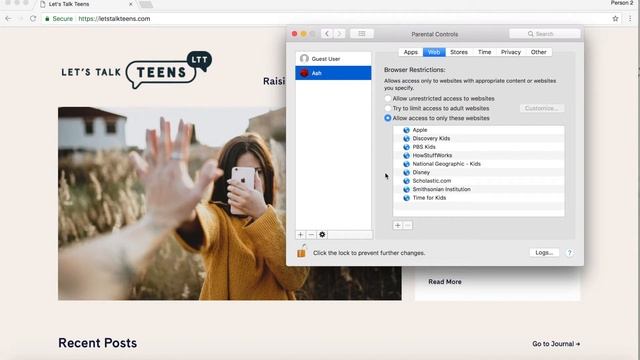640x360 pixels.
Task: Close the Let's Talk Teens tab
Action: click(131, 4)
